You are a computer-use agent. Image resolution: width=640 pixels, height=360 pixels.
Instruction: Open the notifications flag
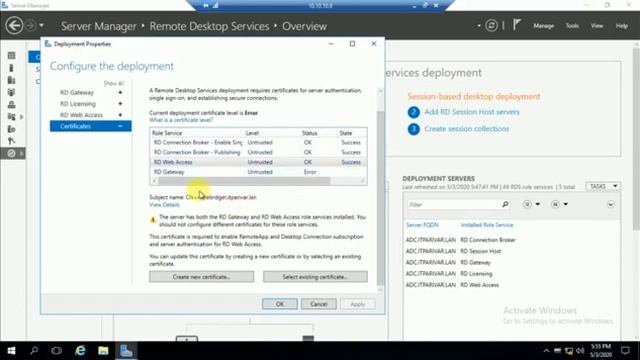click(517, 25)
